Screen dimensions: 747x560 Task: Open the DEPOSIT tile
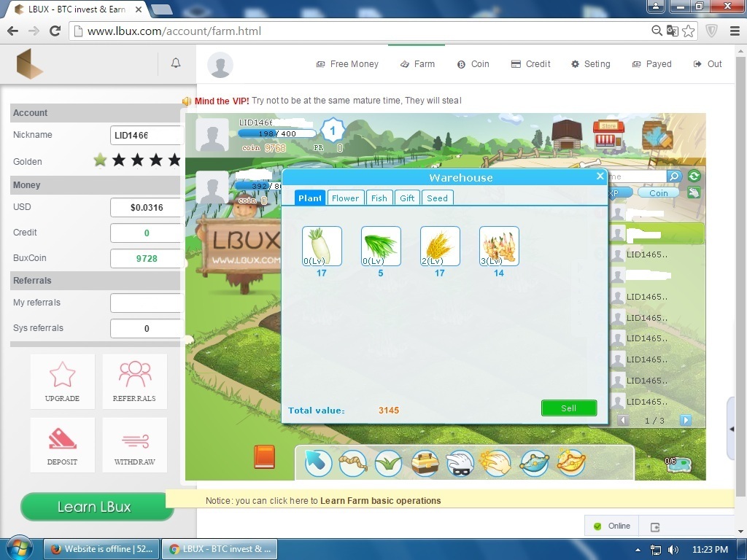coord(63,445)
